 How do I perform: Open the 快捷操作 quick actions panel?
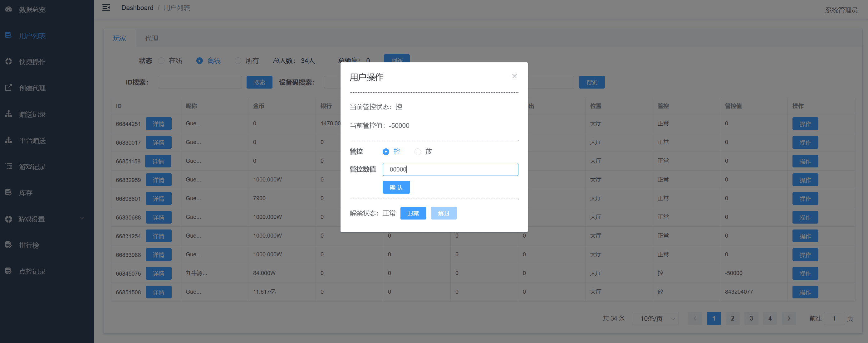32,62
